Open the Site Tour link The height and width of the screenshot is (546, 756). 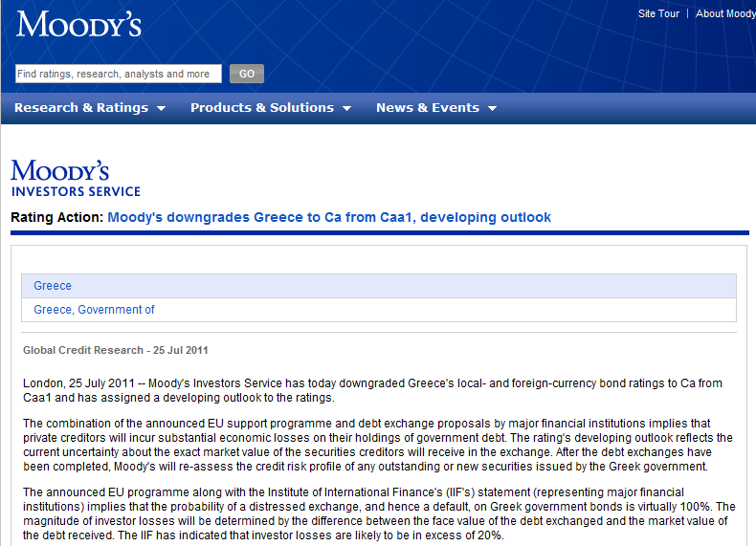(658, 13)
